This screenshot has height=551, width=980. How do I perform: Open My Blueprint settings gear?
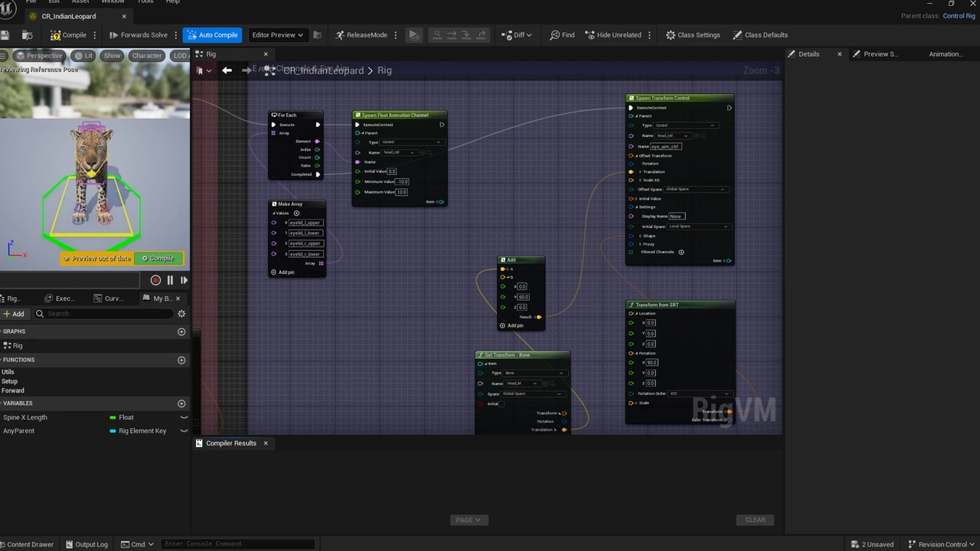click(x=181, y=314)
